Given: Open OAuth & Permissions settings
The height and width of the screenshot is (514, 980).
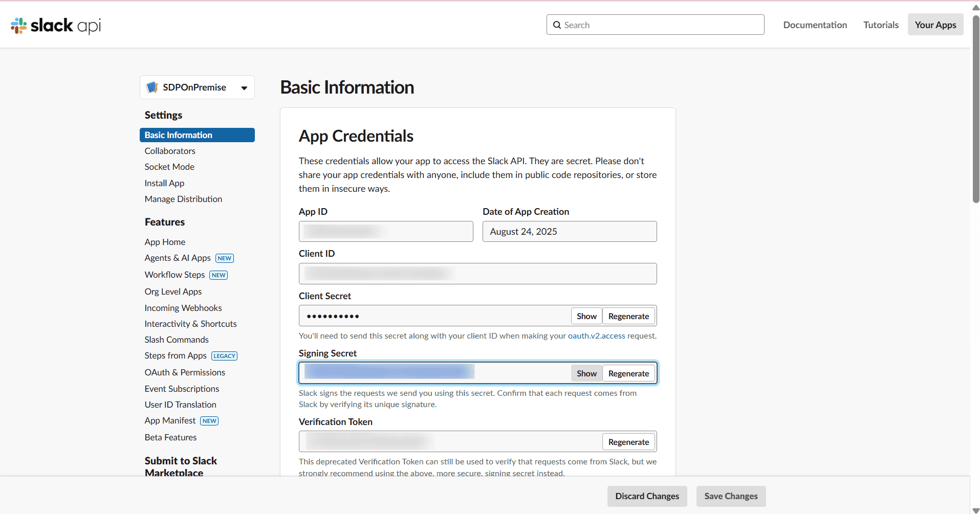Looking at the screenshot, I should [x=185, y=372].
